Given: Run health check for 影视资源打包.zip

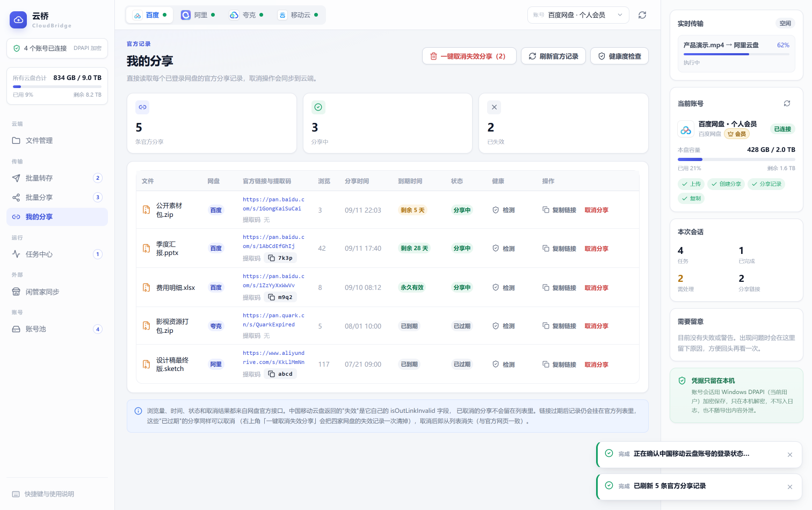Looking at the screenshot, I should pyautogui.click(x=504, y=326).
